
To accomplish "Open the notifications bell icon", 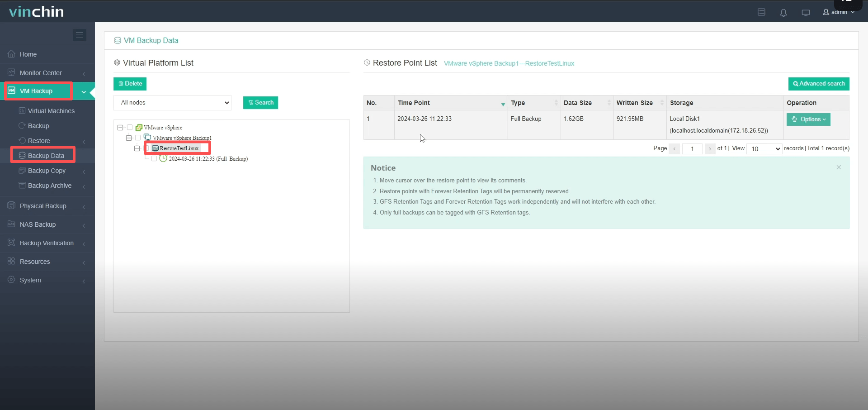I will pos(784,13).
